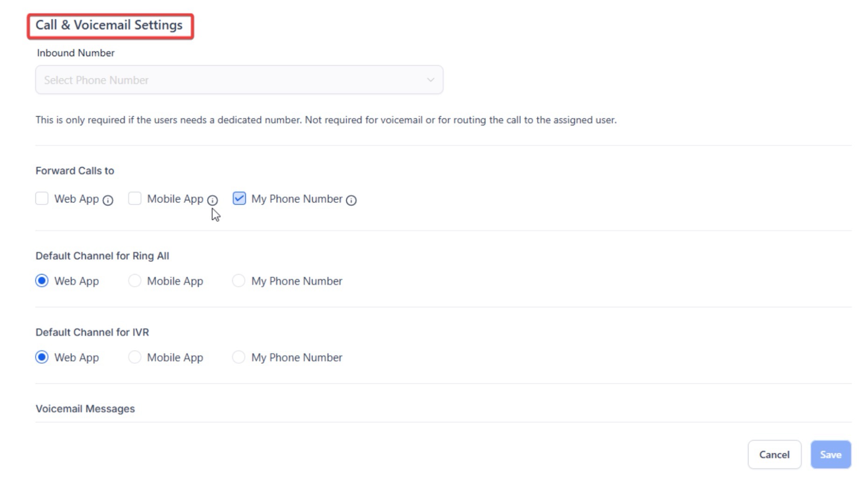Set Ring All channel to My Phone Number
The width and height of the screenshot is (868, 479).
(x=239, y=281)
